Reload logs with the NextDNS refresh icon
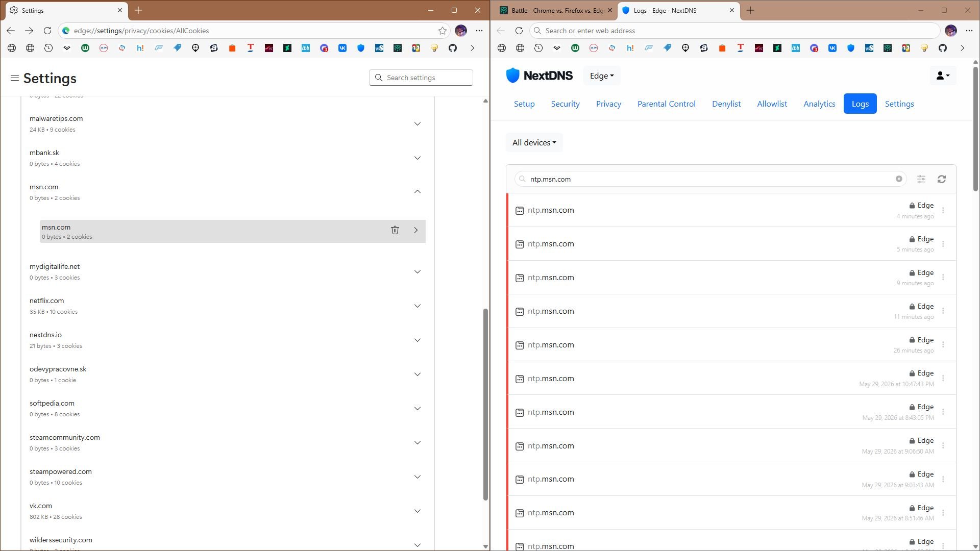 942,179
